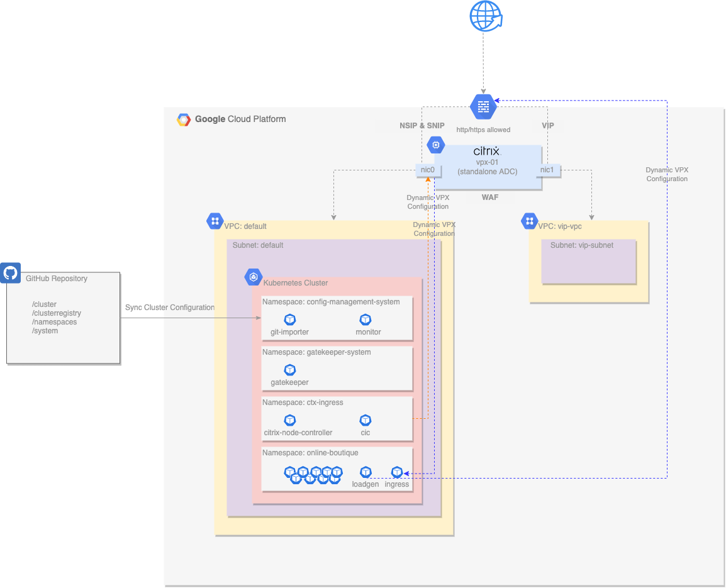The image size is (726, 588).
Task: Click the vip-vpc network icon
Action: 529,221
